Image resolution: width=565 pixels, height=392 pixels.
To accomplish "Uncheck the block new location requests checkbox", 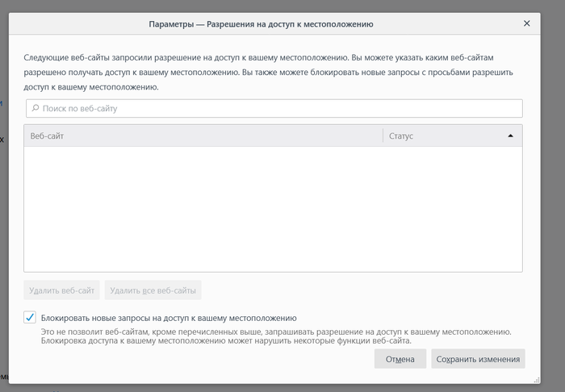I will [x=30, y=318].
